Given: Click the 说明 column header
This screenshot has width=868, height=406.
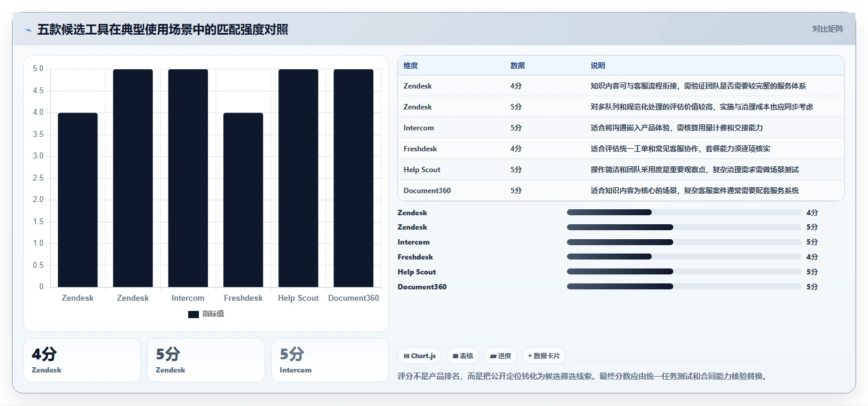Looking at the screenshot, I should (x=598, y=65).
